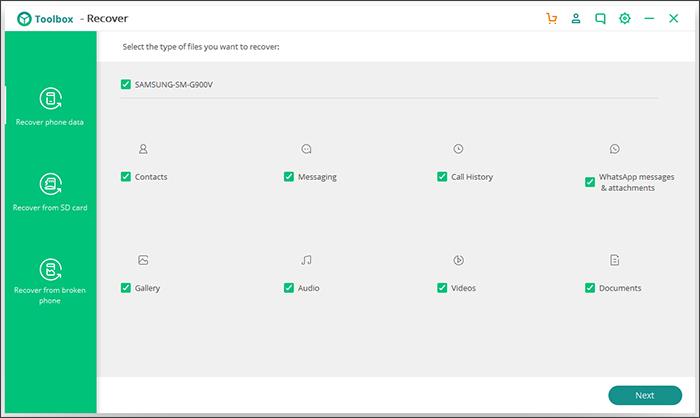
Task: Uncheck the Audio checkbox
Action: pos(289,288)
